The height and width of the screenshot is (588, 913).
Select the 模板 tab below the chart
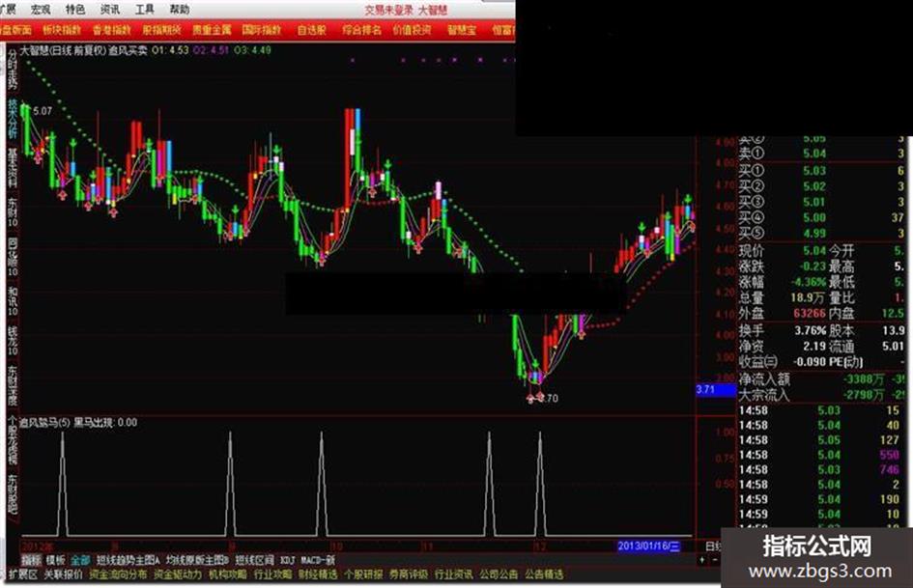[x=55, y=560]
